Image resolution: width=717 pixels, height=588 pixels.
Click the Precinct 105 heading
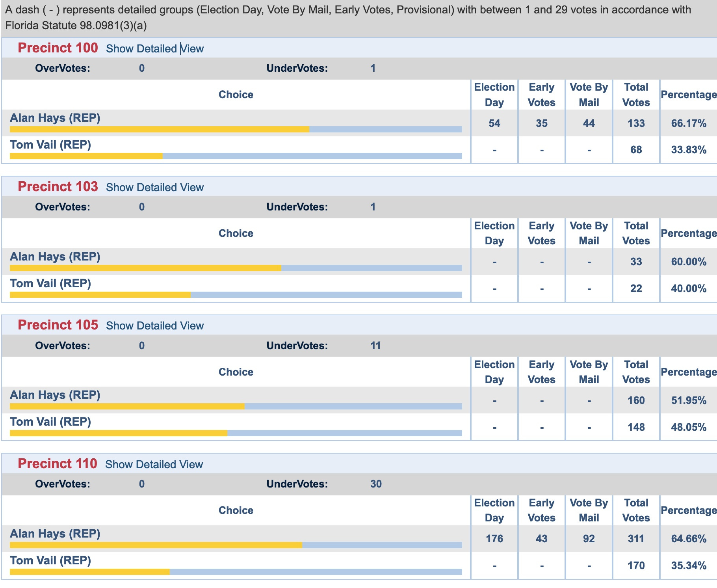[58, 325]
